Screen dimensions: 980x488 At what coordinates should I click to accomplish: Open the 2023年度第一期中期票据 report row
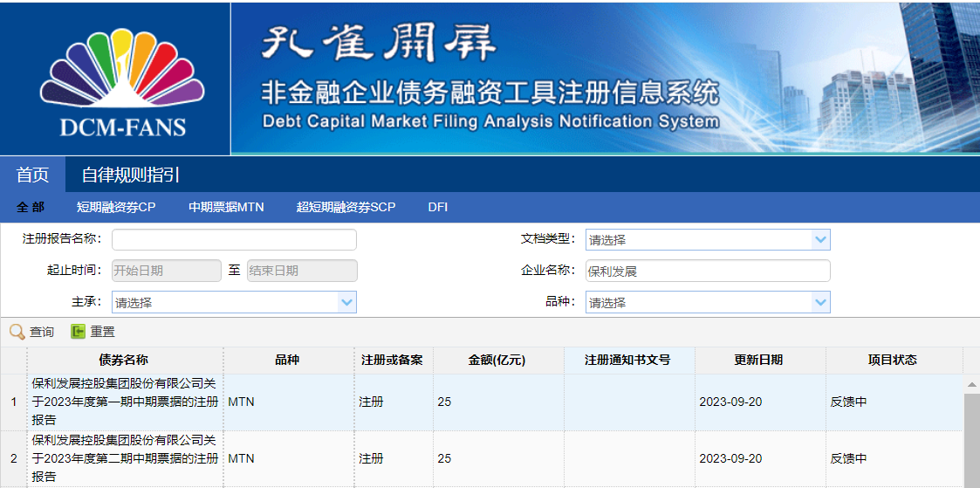pos(125,402)
